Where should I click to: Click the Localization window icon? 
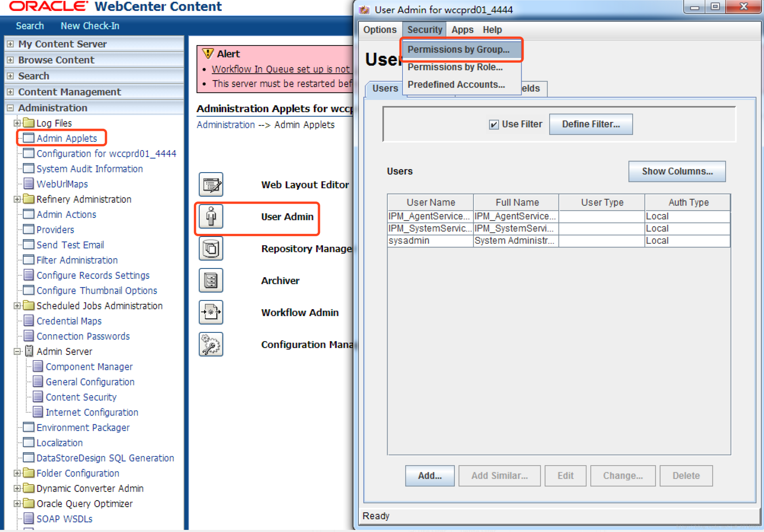pos(29,442)
